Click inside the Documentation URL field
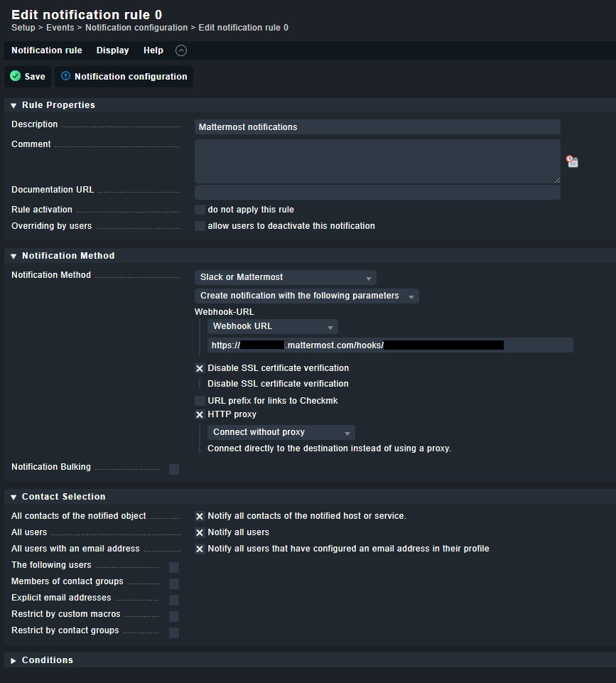 (377, 192)
